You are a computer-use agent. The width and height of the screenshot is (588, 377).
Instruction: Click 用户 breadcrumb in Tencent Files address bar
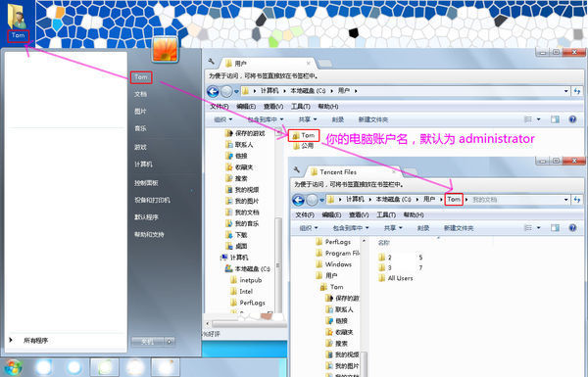click(x=429, y=200)
